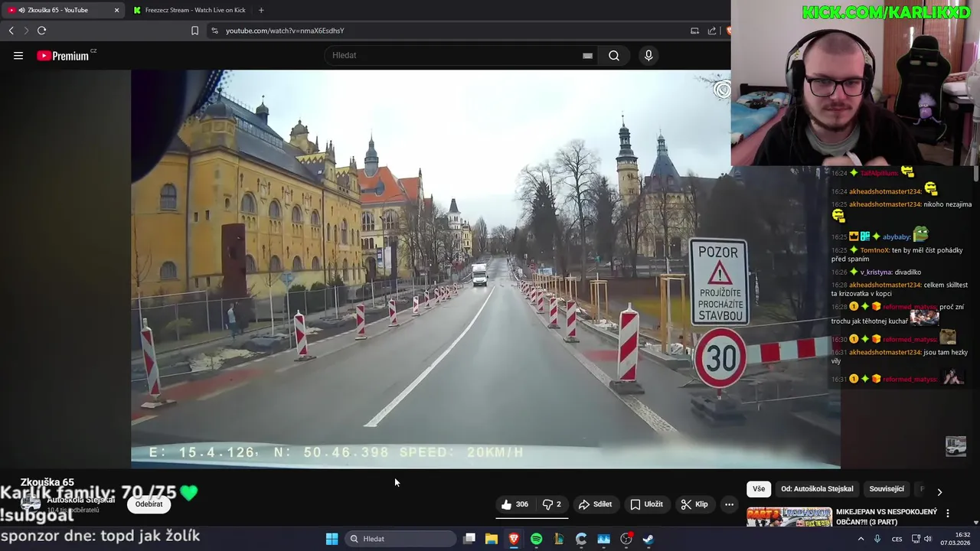This screenshot has width=980, height=551.
Task: Open the blue C app on taskbar
Action: pyautogui.click(x=581, y=539)
